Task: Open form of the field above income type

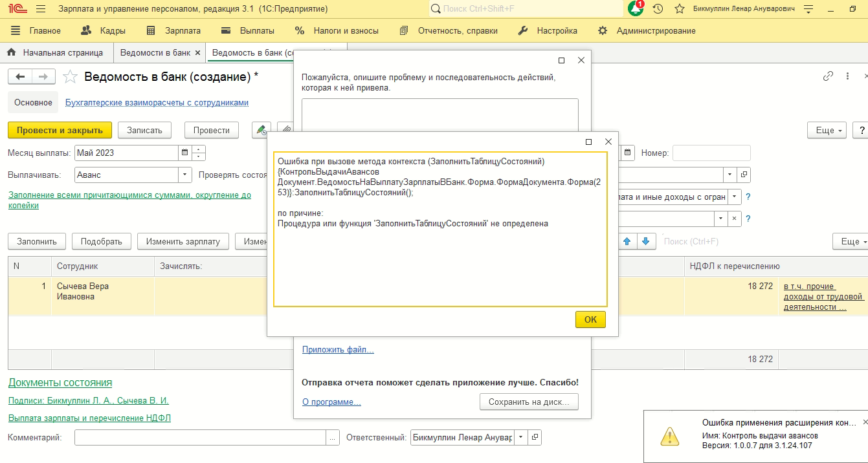Action: [x=744, y=175]
